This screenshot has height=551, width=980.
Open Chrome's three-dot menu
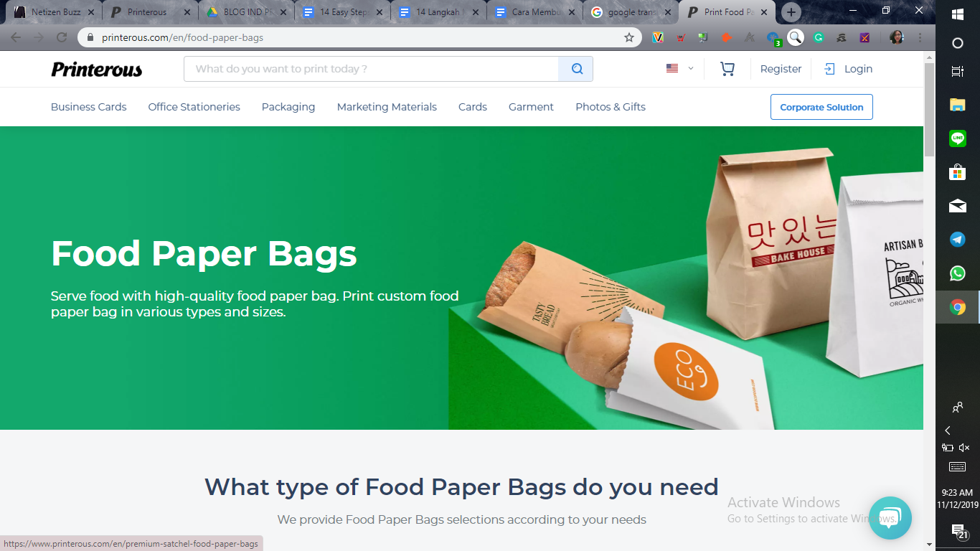pyautogui.click(x=920, y=37)
